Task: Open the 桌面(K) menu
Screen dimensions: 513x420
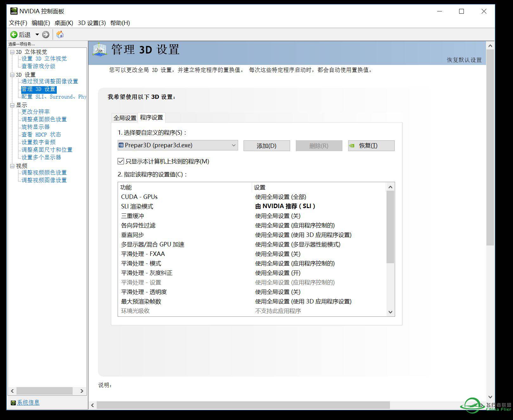Action: [x=64, y=23]
